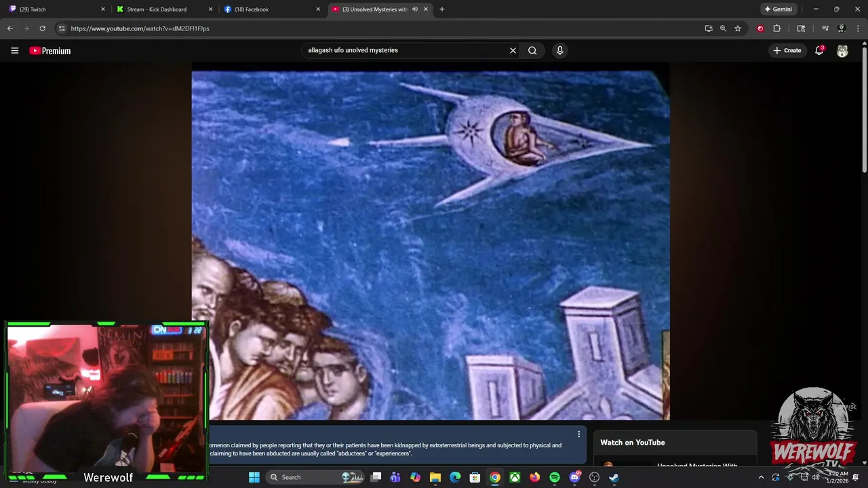Open a new browser tab
Screen dimensions: 868x488
point(442,9)
